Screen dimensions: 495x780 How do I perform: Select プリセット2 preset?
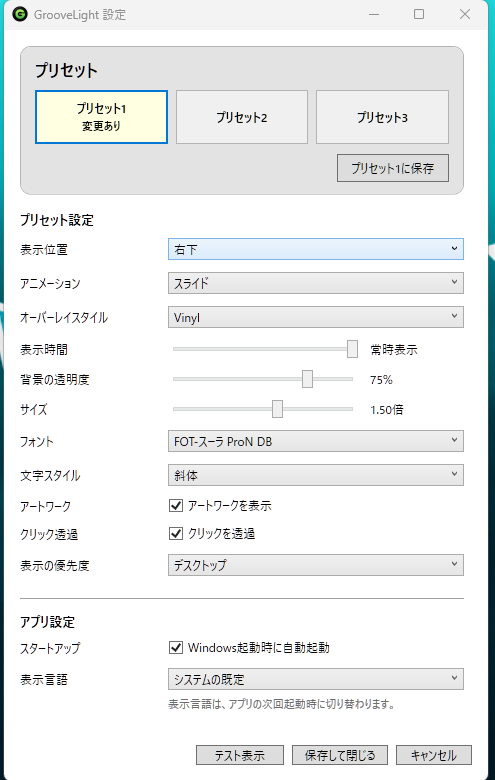tap(242, 117)
